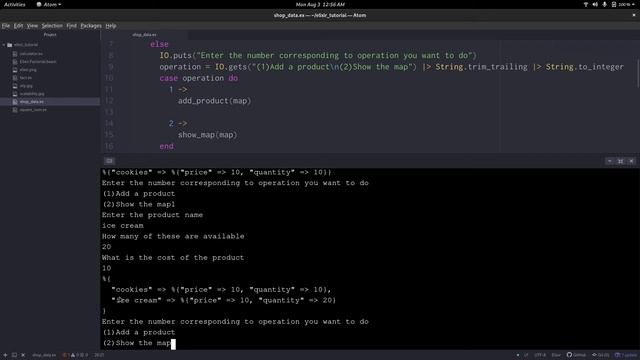Click the microphone icon in system tray
This screenshot has width=640, height=360.
(x=604, y=4)
